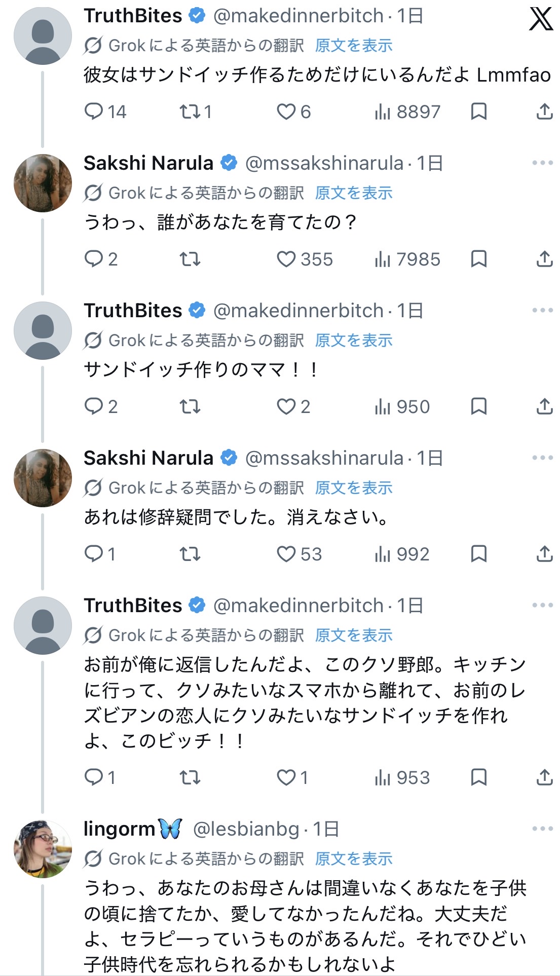Share the tweet with 7985 views
The height and width of the screenshot is (976, 560).
[544, 259]
